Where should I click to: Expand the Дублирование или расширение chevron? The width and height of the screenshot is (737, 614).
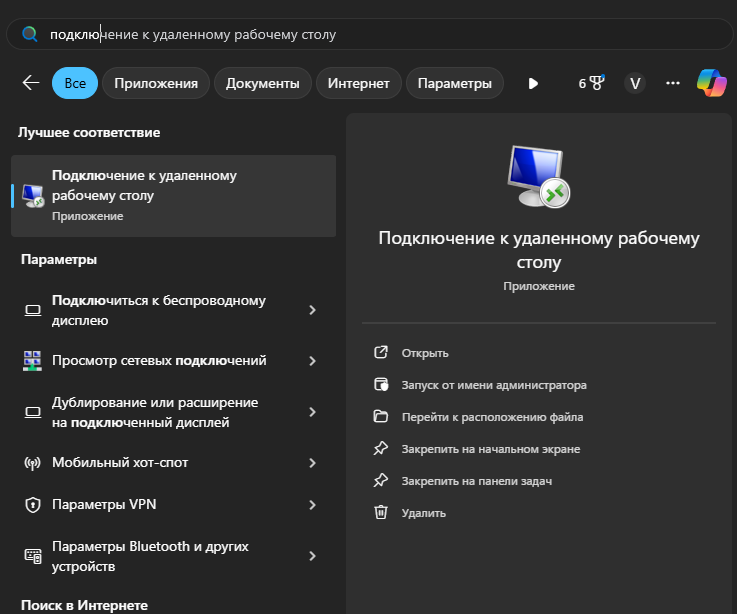point(313,412)
